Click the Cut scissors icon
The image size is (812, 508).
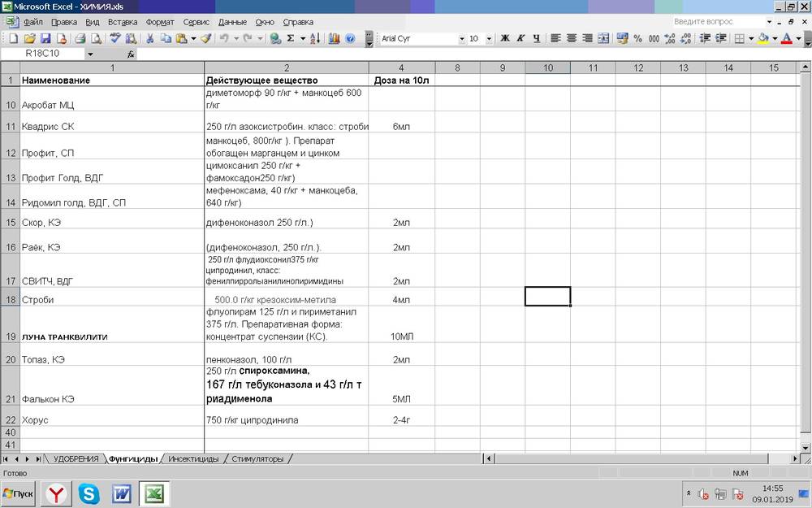coord(149,38)
